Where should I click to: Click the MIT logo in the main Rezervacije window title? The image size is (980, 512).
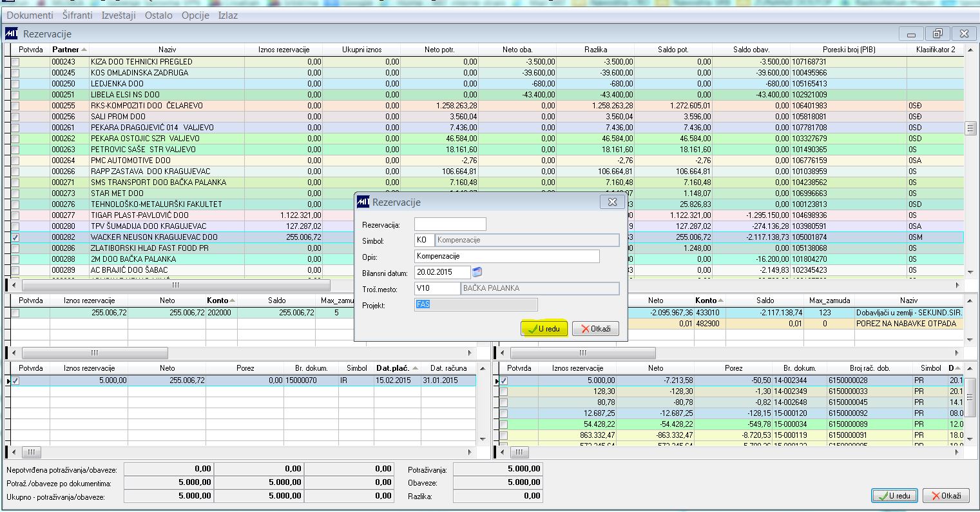(12, 34)
